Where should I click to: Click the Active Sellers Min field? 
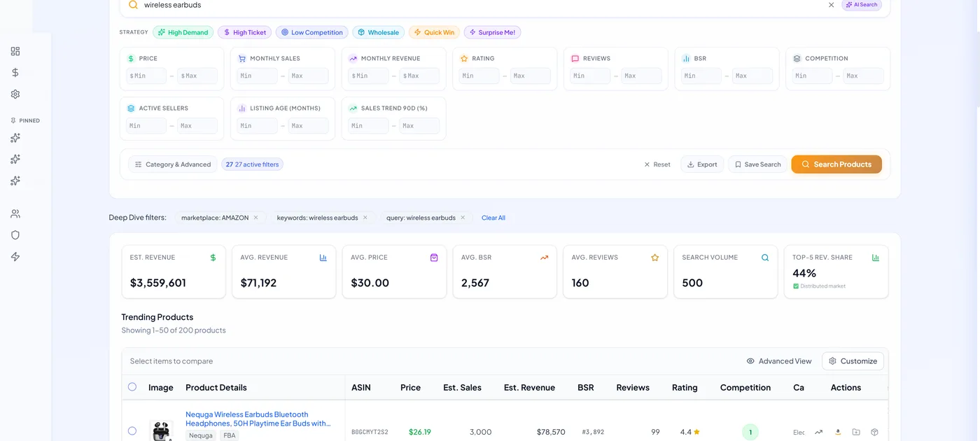146,126
